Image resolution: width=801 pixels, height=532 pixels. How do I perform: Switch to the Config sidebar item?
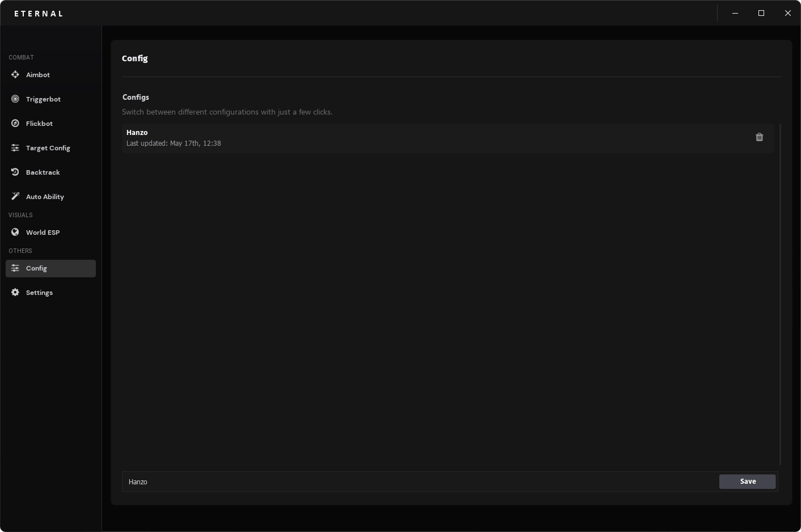(50, 268)
